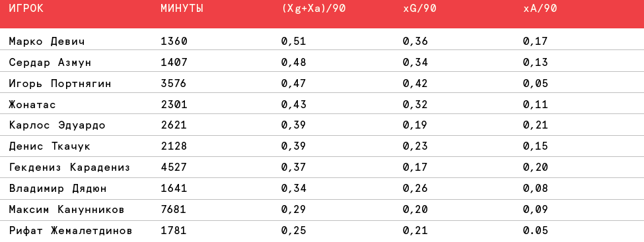Click on Денис Ткачук's name
The image size is (644, 242).
click(50, 146)
